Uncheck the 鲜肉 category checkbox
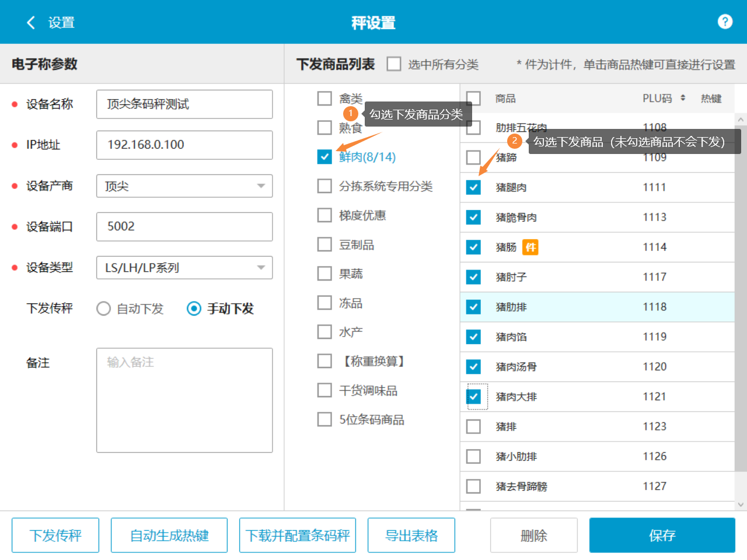 pyautogui.click(x=324, y=157)
